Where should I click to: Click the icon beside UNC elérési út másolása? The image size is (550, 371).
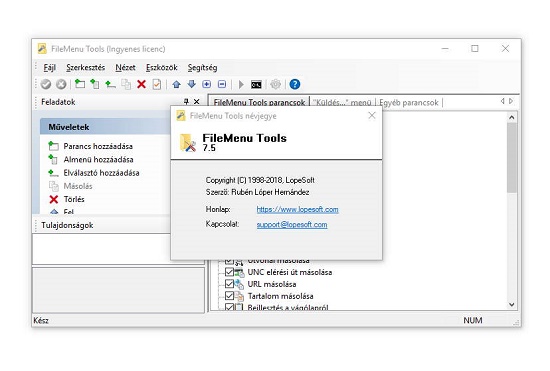point(239,272)
